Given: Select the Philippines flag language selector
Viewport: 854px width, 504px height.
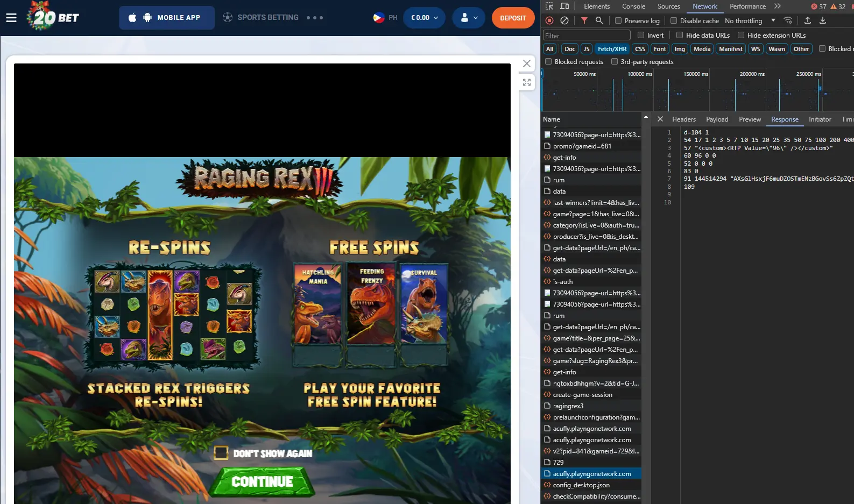Looking at the screenshot, I should click(x=385, y=18).
